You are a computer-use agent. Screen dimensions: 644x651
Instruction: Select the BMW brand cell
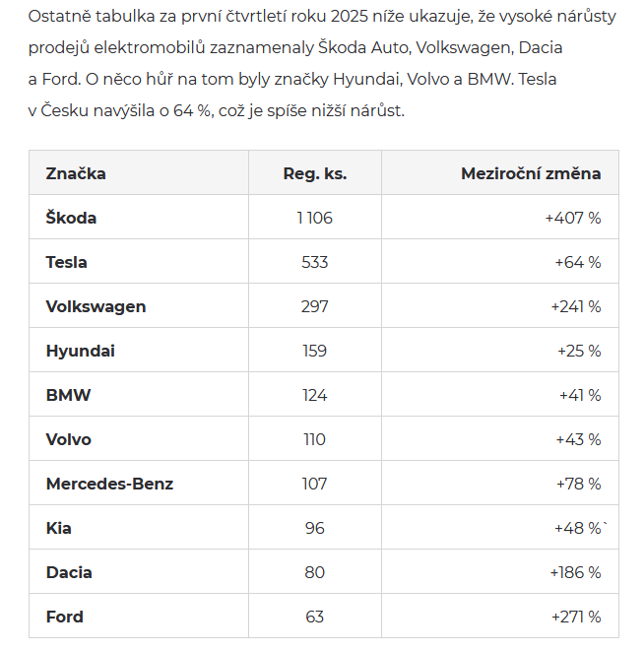139,395
